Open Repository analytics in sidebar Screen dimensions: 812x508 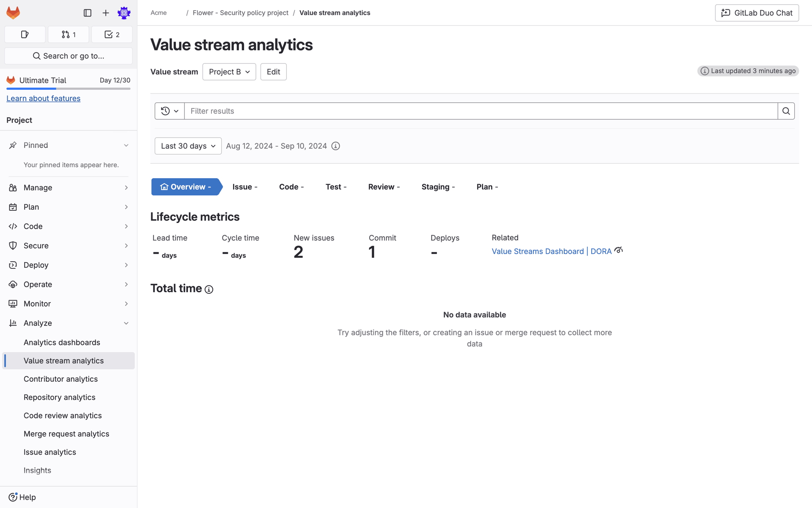[x=69, y=397]
